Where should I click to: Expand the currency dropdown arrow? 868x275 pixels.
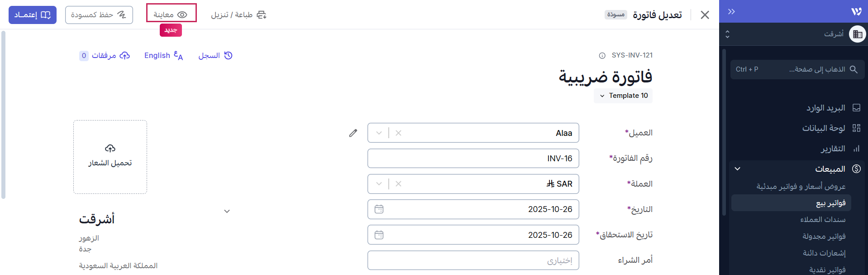(379, 184)
